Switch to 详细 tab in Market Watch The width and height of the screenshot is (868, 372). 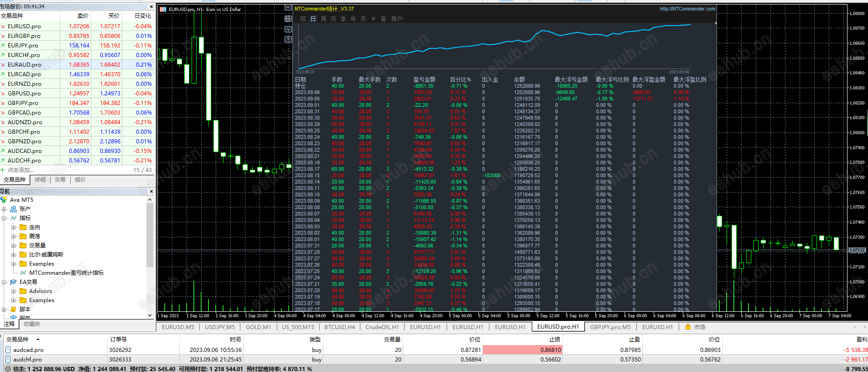[40, 180]
